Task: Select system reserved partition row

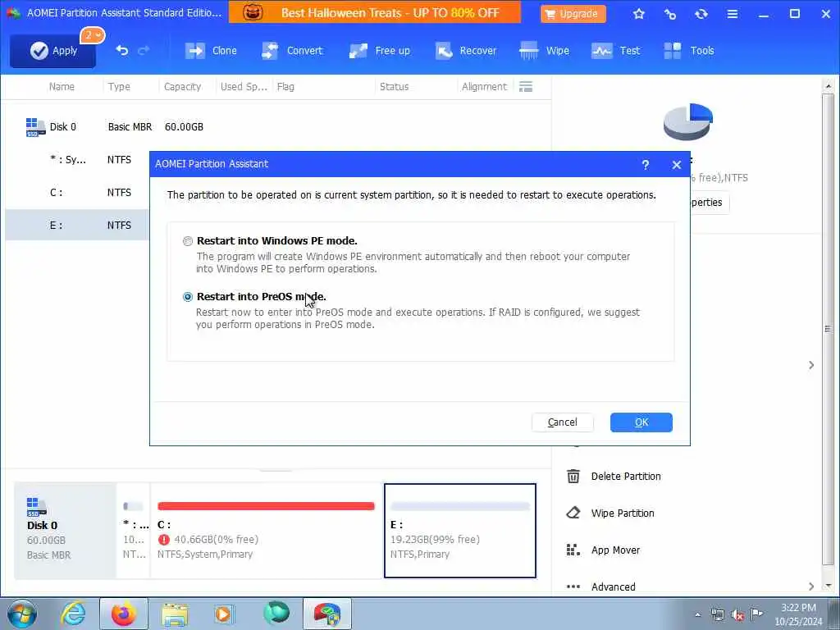Action: click(77, 160)
